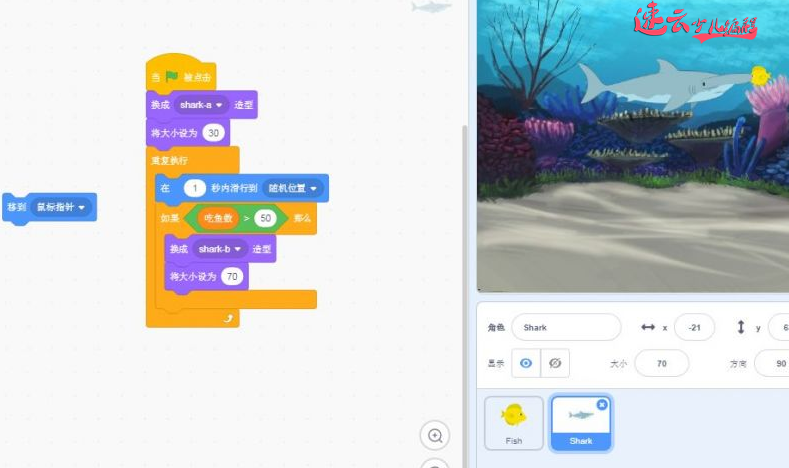Screen dimensions: 789x468
Task: Click the horizontal x arrows icon
Action: pyautogui.click(x=647, y=327)
